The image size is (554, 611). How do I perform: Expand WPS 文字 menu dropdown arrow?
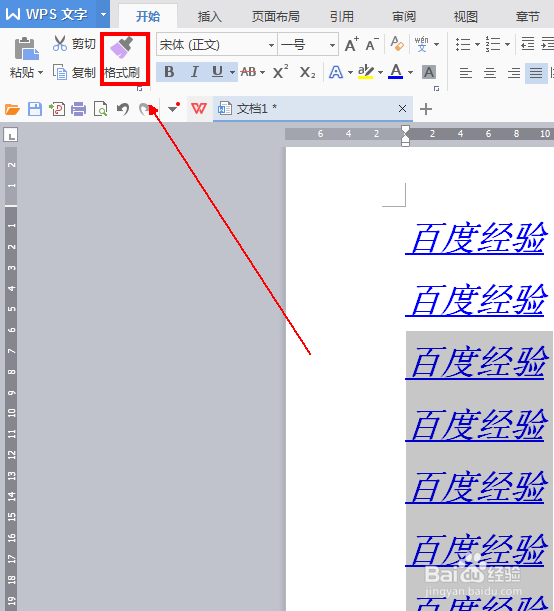[x=103, y=14]
